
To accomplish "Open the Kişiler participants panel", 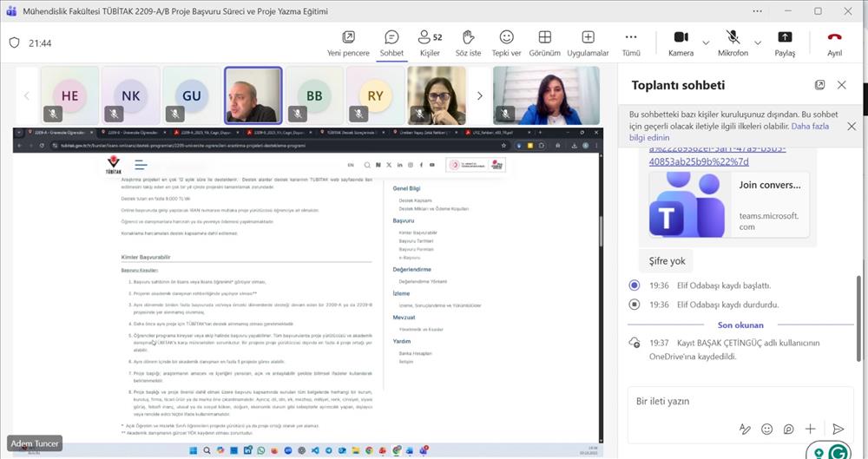I will point(430,37).
